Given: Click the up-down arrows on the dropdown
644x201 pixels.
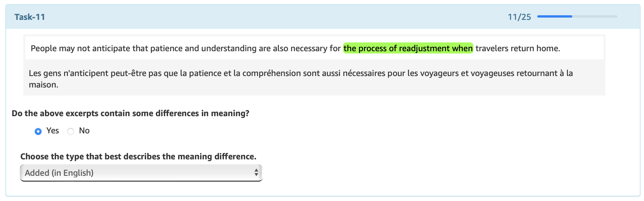Looking at the screenshot, I should [x=256, y=173].
